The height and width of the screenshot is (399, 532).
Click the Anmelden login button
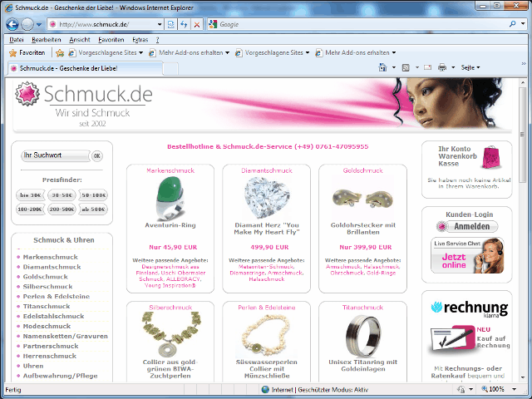[x=467, y=226]
